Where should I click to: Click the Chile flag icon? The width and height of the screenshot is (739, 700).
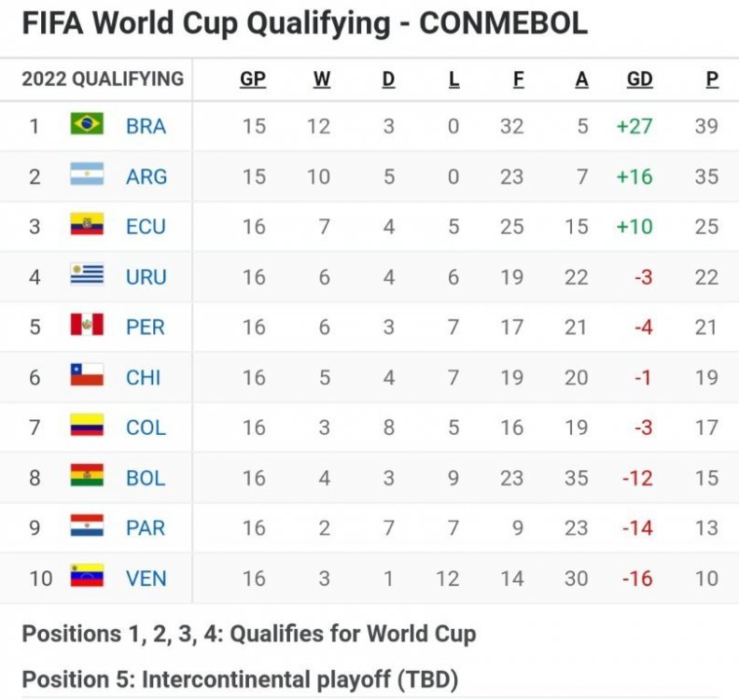[x=87, y=376]
